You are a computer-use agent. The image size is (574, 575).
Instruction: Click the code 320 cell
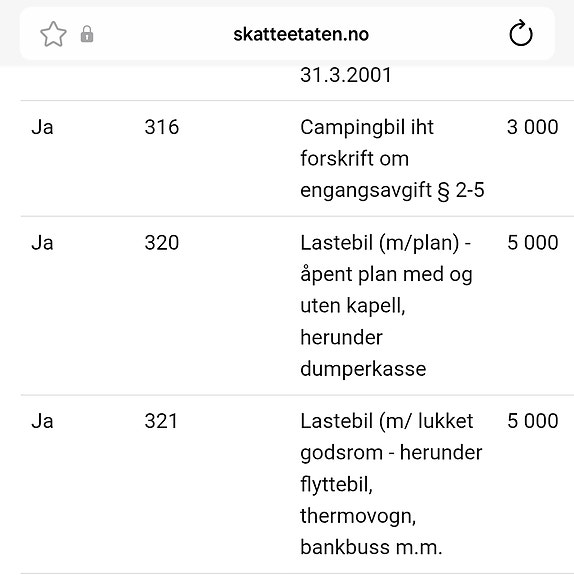click(162, 243)
